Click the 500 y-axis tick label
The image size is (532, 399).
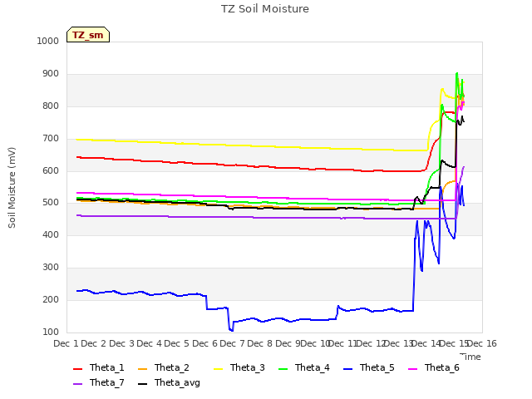tap(51, 203)
